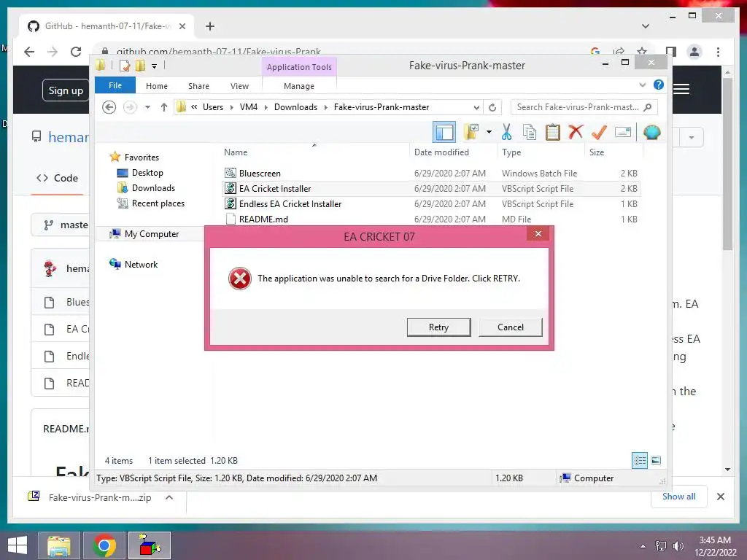Click the Rename toolbar icon
This screenshot has height=560, width=747.
623,132
